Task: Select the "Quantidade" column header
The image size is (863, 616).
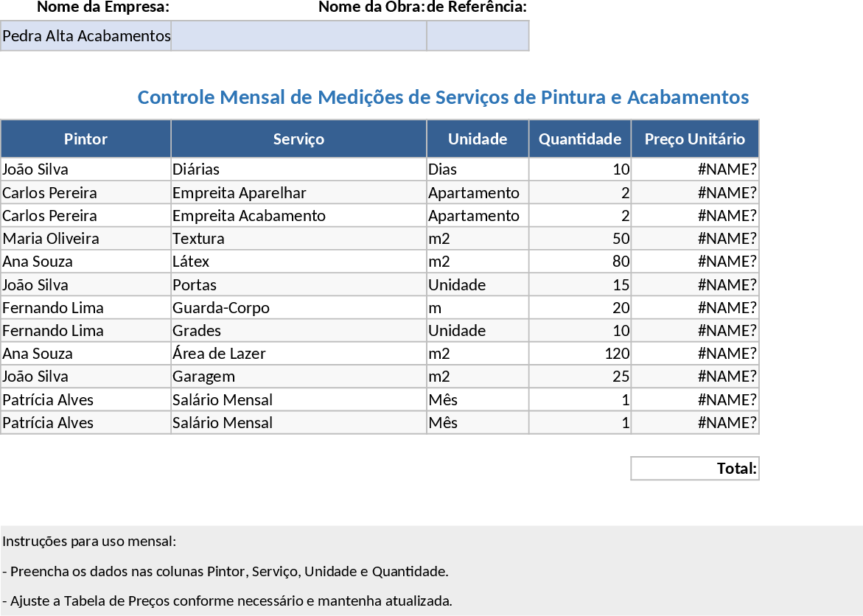Action: click(x=580, y=139)
